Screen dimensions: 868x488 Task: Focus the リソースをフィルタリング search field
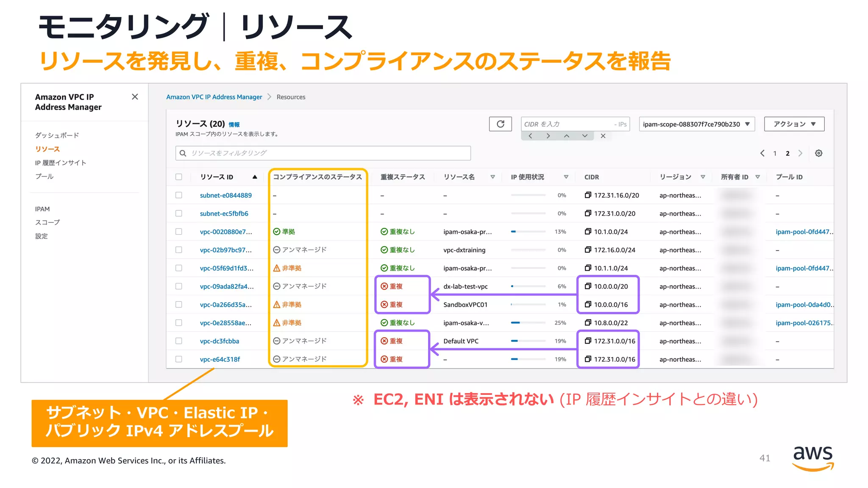tap(323, 153)
